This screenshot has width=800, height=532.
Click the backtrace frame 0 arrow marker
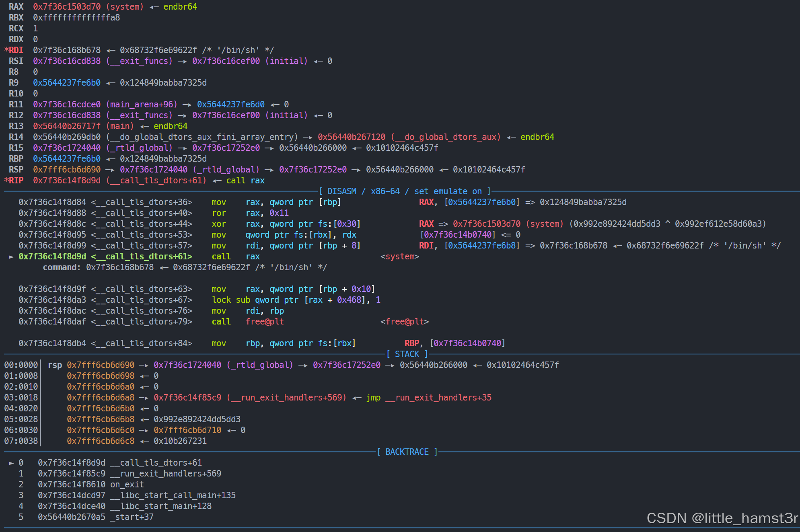pos(11,463)
